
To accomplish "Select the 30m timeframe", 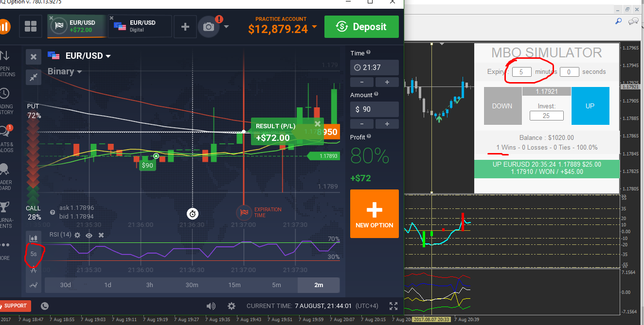I will 192,285.
